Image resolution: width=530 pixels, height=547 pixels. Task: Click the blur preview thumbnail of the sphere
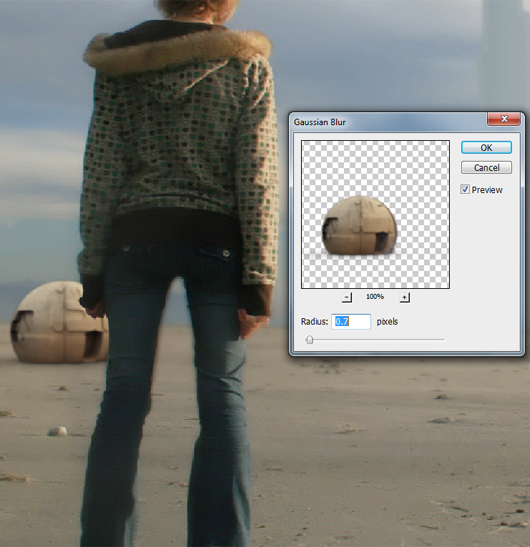[375, 215]
